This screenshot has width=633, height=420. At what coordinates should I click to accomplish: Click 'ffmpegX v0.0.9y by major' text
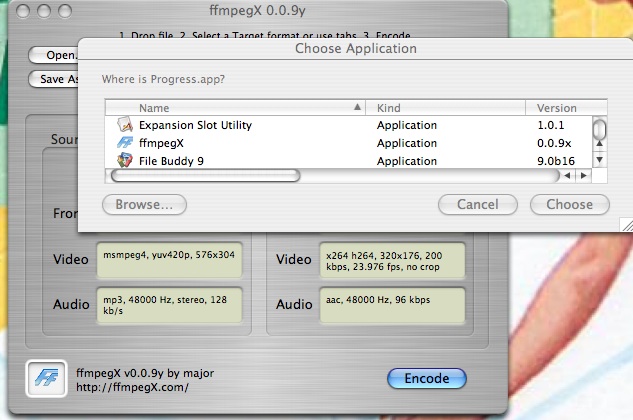tap(145, 373)
